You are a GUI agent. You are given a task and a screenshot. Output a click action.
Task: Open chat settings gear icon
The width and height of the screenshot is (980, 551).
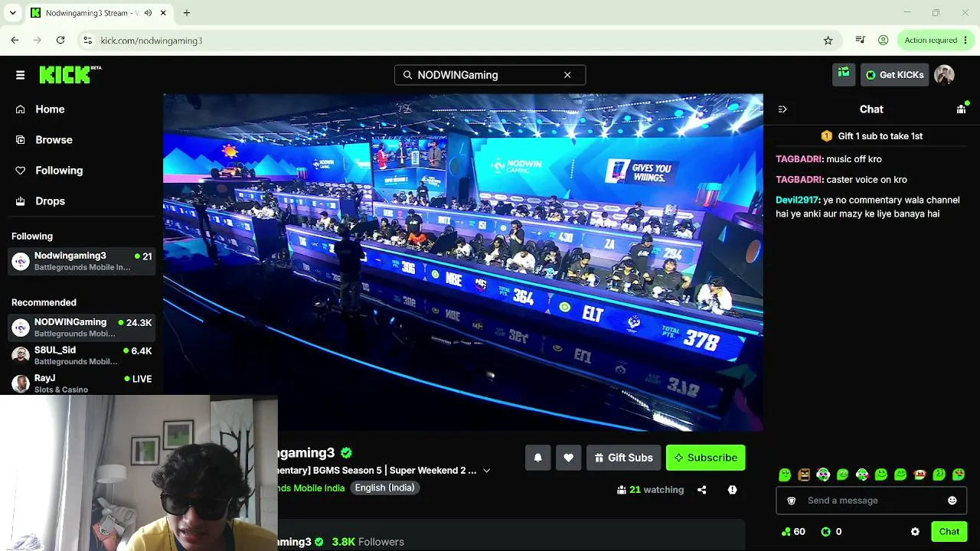tap(915, 532)
